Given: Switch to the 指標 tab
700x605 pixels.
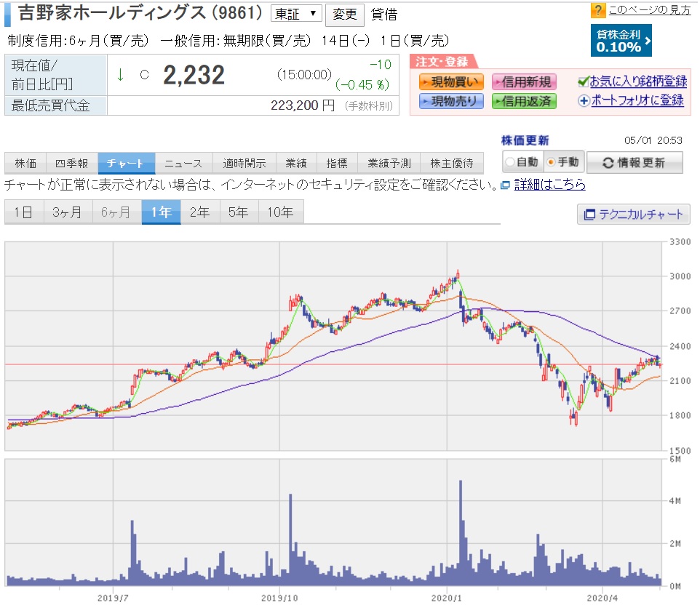Looking at the screenshot, I should (337, 164).
